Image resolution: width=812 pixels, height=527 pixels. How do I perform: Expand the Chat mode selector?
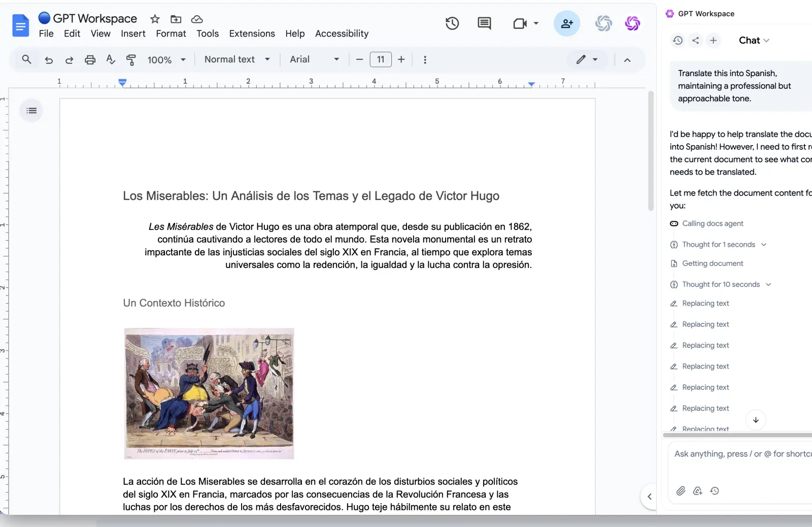point(754,41)
